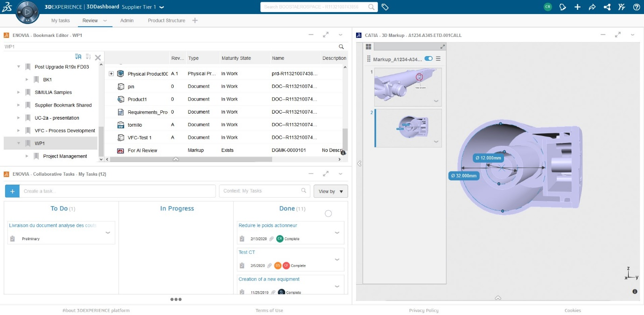The image size is (644, 315).
Task: Click the sort alphabetically icon in bookmark tree
Action: [x=78, y=57]
